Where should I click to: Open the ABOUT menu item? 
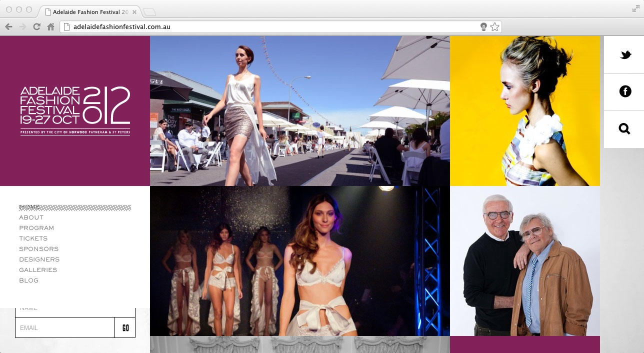click(31, 217)
